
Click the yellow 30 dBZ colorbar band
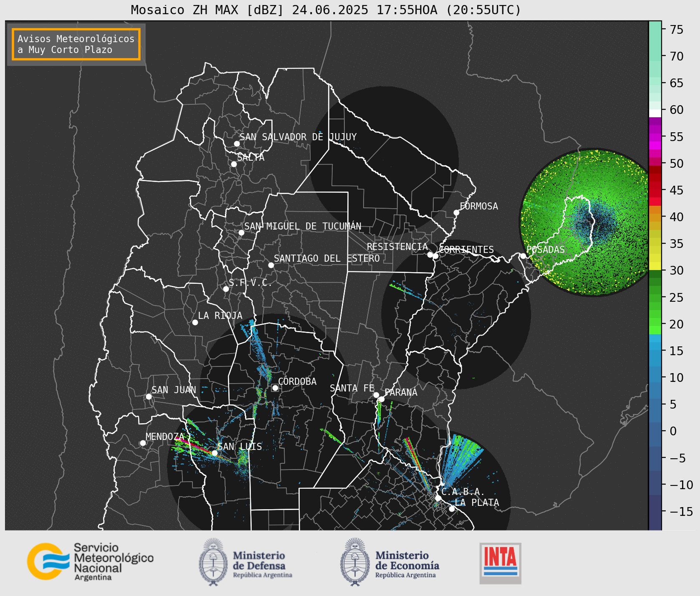coord(655,266)
